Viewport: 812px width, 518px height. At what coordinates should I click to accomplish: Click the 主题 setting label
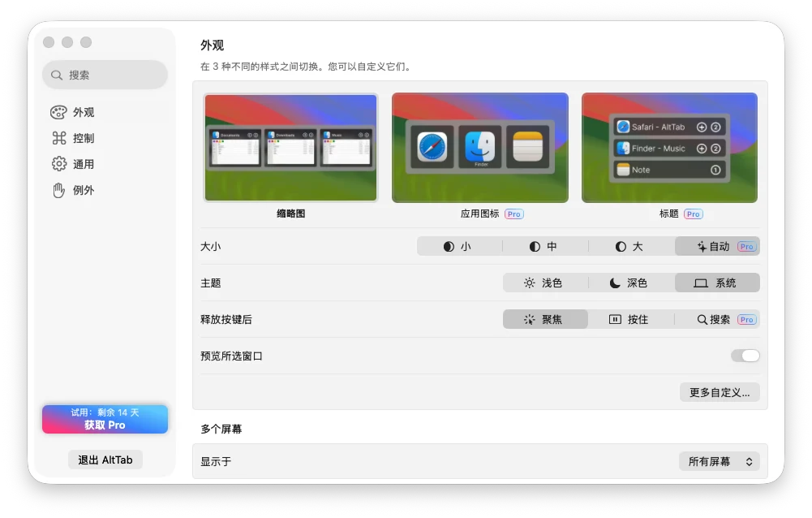pos(211,283)
